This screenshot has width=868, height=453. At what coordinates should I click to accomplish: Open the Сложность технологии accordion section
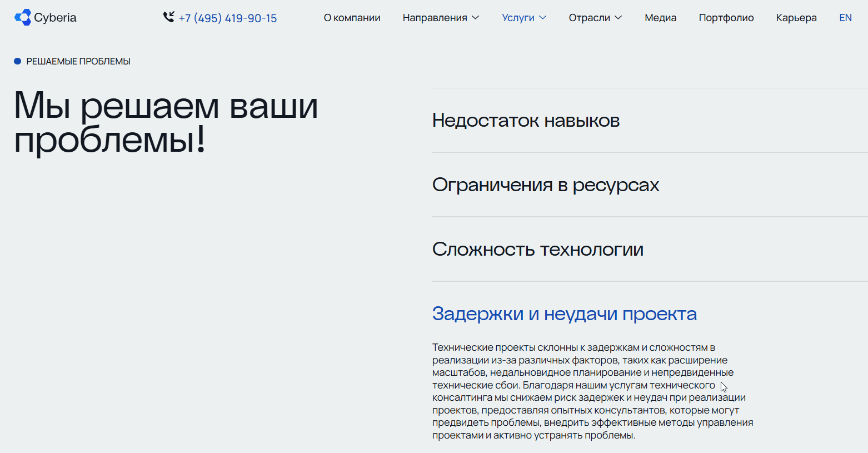click(x=537, y=249)
